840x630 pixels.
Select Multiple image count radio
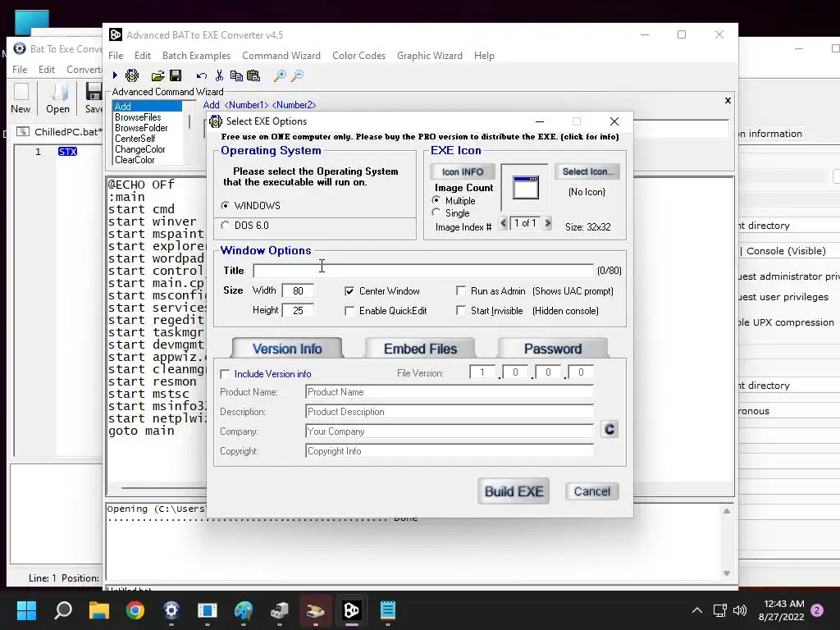coord(436,200)
